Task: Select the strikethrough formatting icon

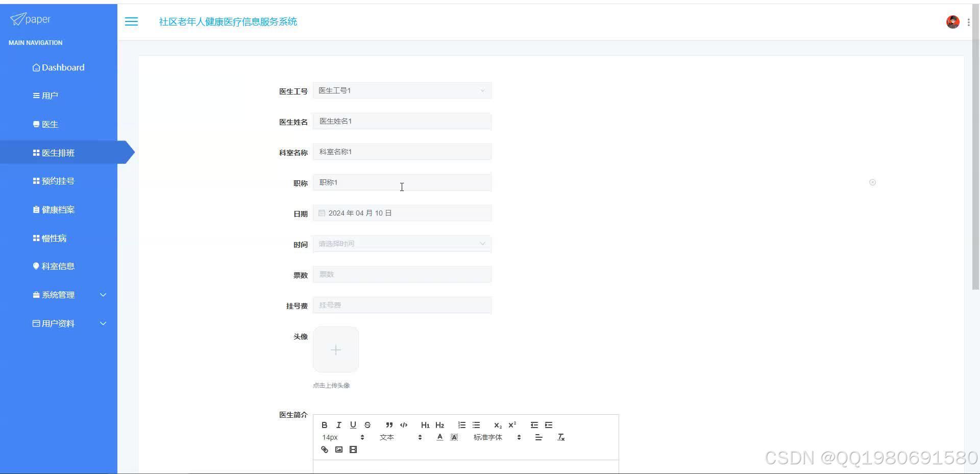Action: click(367, 424)
